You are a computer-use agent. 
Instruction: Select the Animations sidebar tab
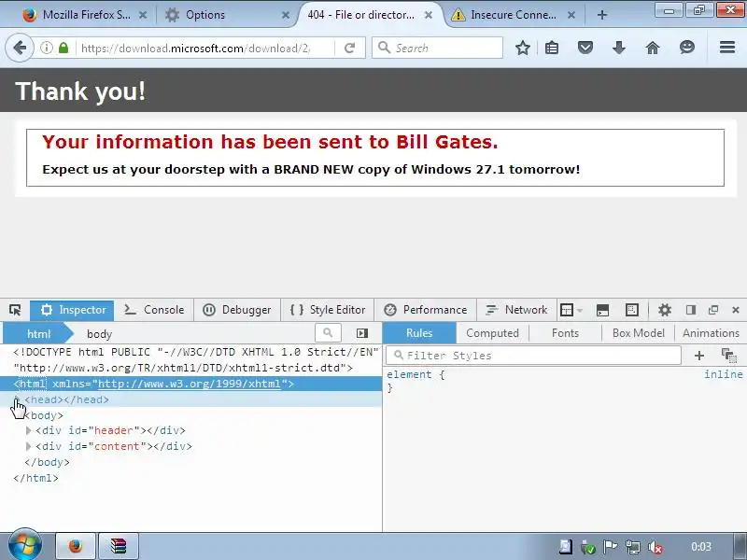711,333
